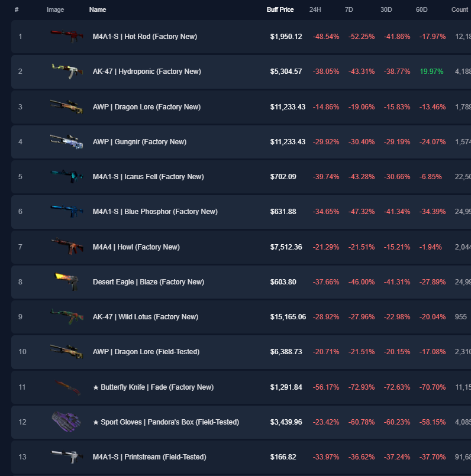Open M4A1-S | Hot Rod (Factory New)

pyautogui.click(x=145, y=37)
